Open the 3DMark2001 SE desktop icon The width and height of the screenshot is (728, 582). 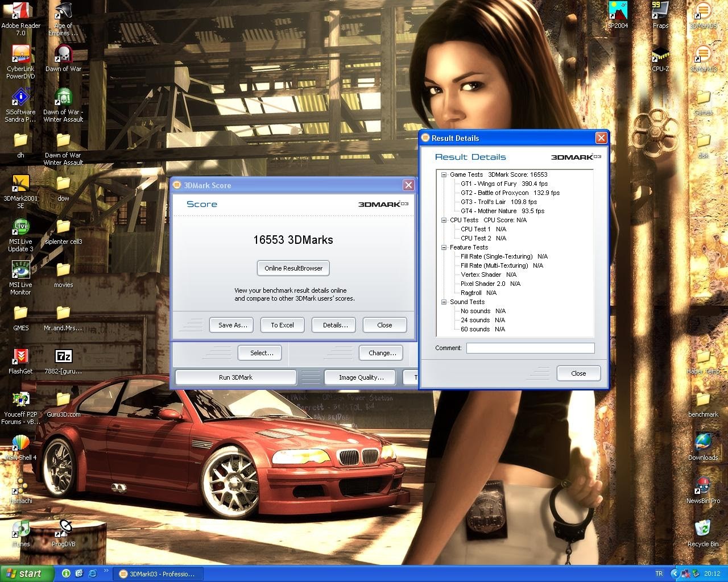pyautogui.click(x=20, y=184)
